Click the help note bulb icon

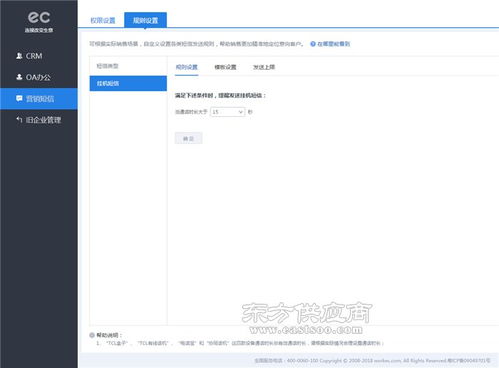pyautogui.click(x=92, y=335)
